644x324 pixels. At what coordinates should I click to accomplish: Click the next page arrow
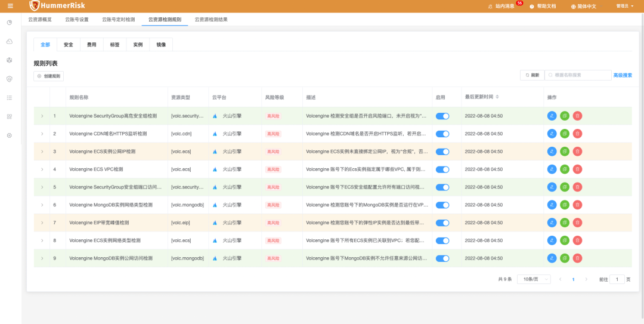586,279
